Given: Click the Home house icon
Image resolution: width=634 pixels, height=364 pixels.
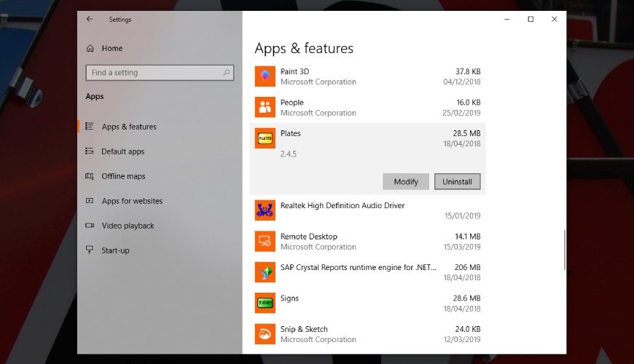Looking at the screenshot, I should coord(90,49).
